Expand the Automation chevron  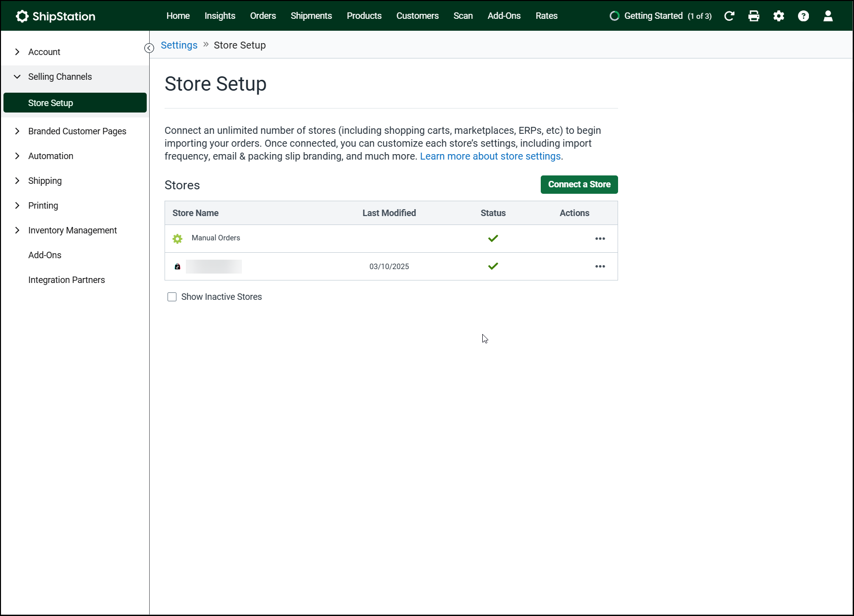(17, 156)
